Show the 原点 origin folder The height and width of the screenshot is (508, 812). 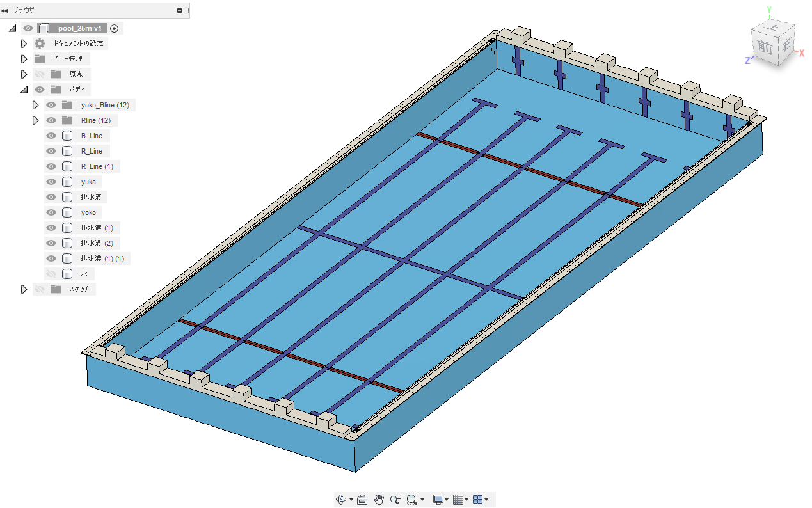click(x=40, y=74)
